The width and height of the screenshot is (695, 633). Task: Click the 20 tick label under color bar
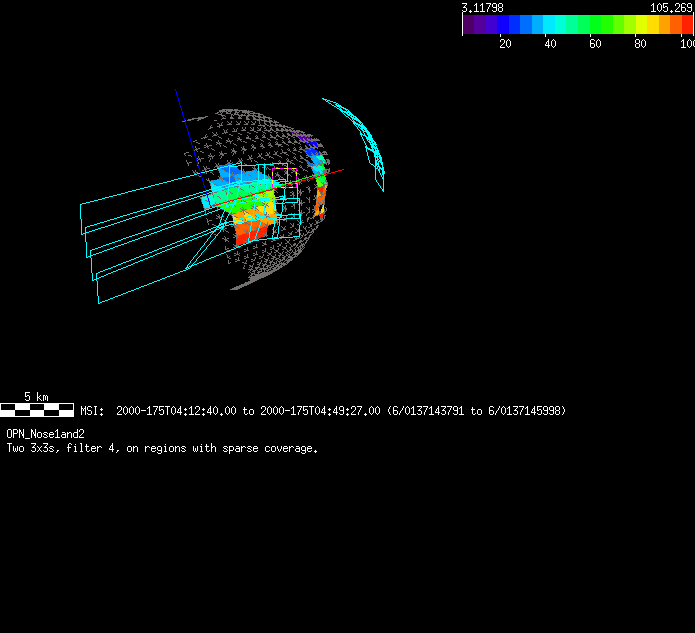pyautogui.click(x=505, y=43)
